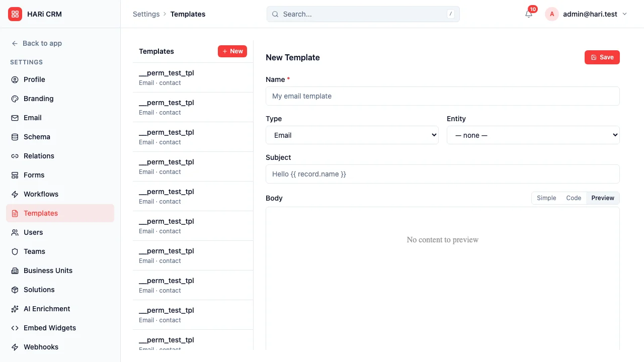Switch Body editor to Code mode
Viewport: 644px width, 362px height.
(x=574, y=198)
